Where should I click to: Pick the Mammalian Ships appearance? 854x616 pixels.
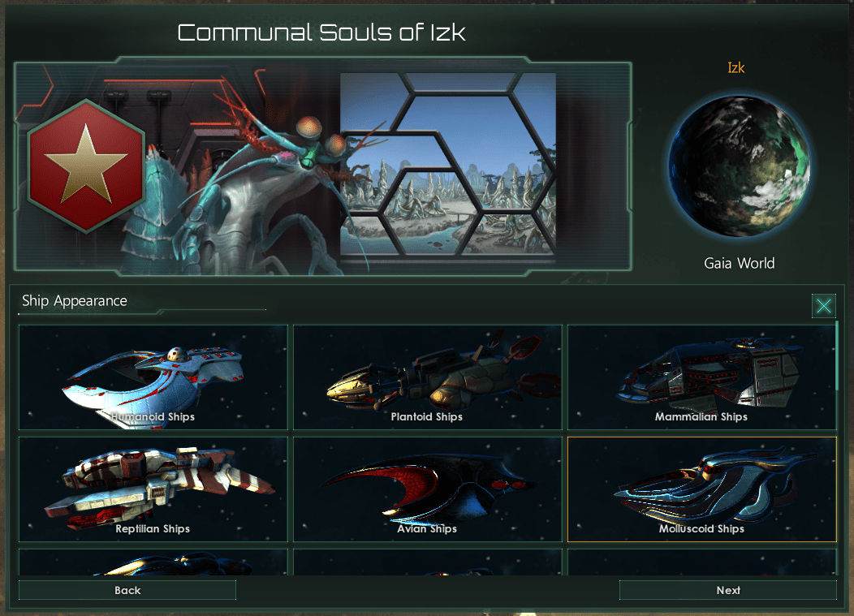702,377
